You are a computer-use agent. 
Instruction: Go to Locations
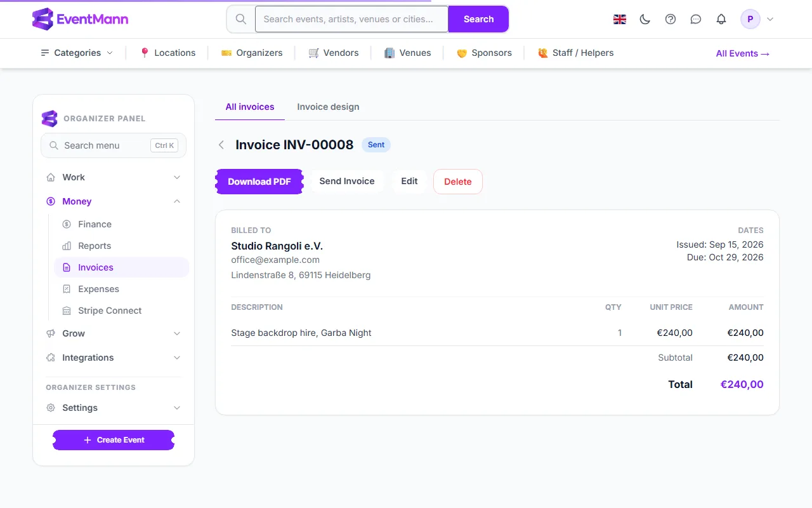tap(167, 53)
